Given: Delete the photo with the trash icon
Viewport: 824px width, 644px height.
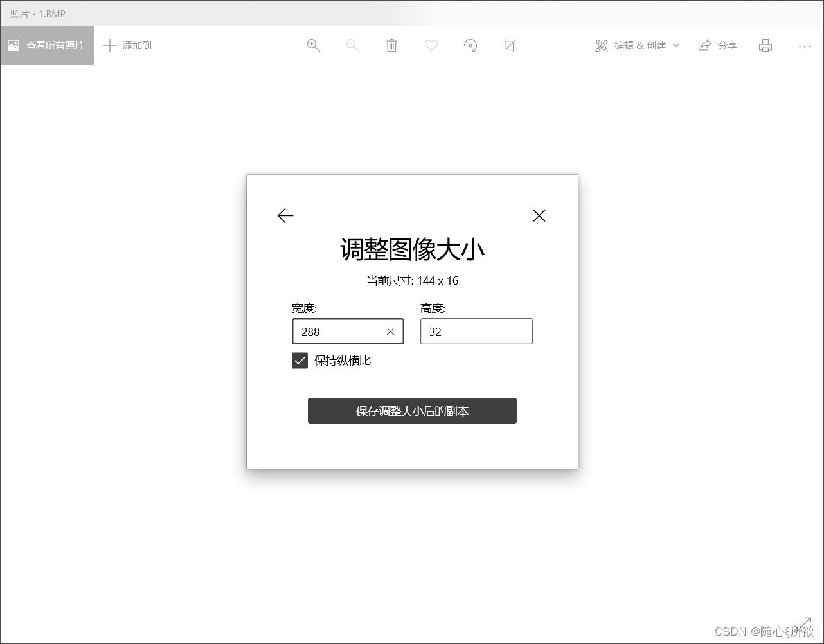Looking at the screenshot, I should pos(392,46).
